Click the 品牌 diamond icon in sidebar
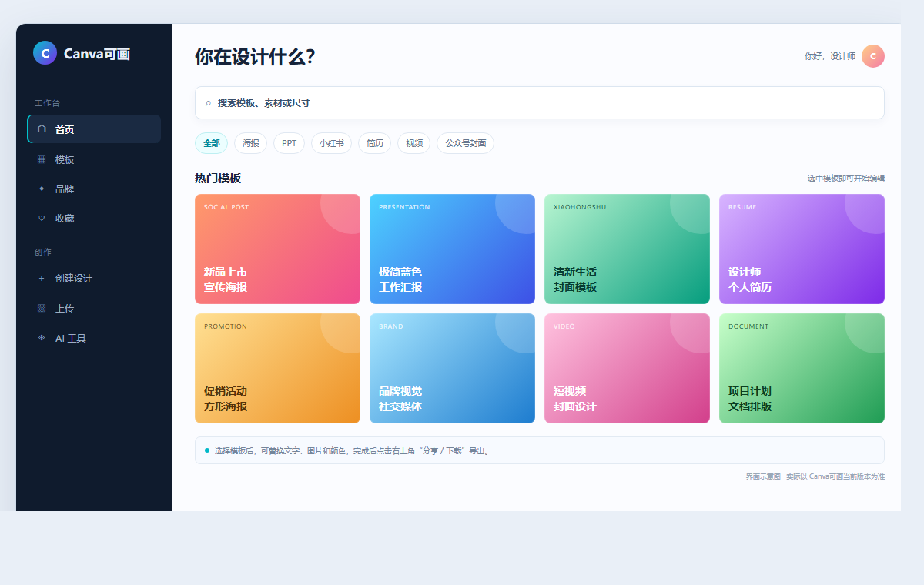The width and height of the screenshot is (924, 585). [42, 189]
